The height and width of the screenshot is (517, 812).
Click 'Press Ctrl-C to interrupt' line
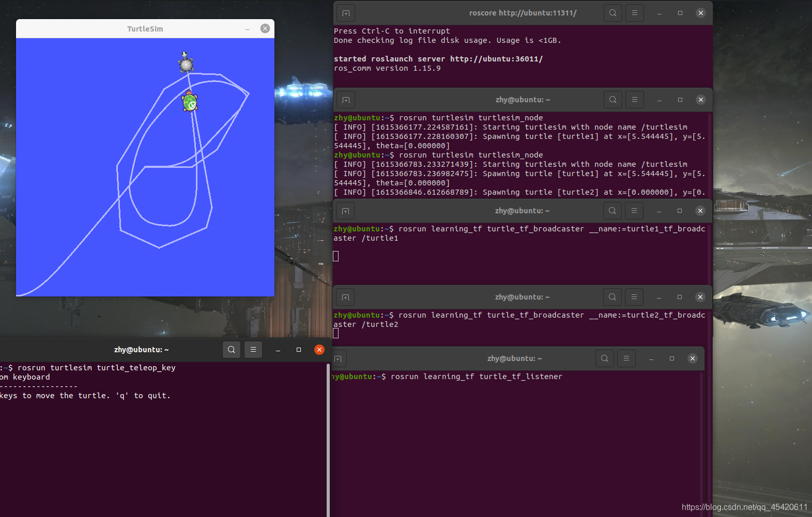392,31
